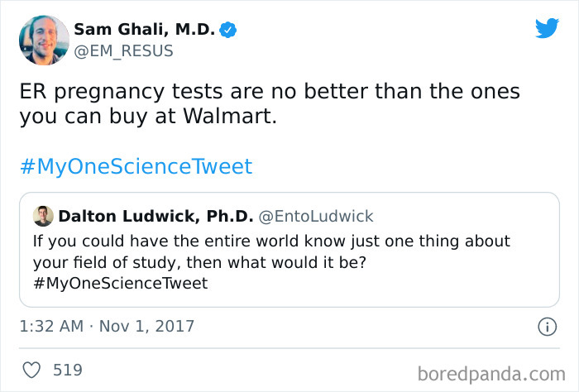Open Sam Ghali's profile picture
This screenshot has height=392, width=579.
[43, 40]
